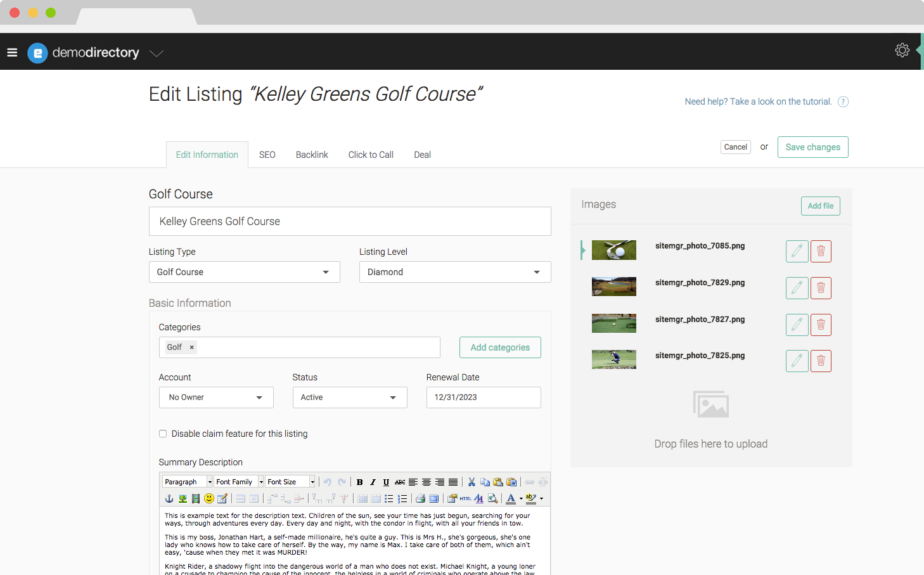The image size is (924, 575).
Task: Open the HTML source editor
Action: [465, 498]
